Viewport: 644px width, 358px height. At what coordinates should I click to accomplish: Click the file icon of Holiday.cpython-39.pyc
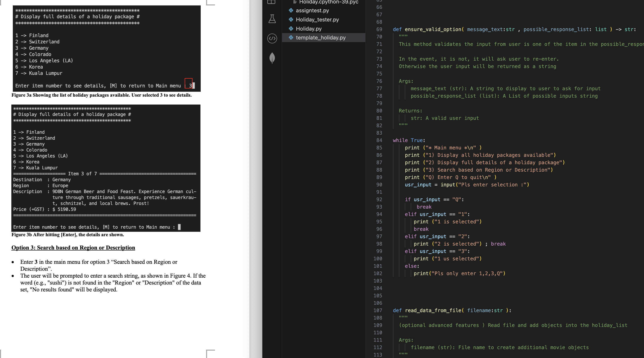pyautogui.click(x=295, y=2)
